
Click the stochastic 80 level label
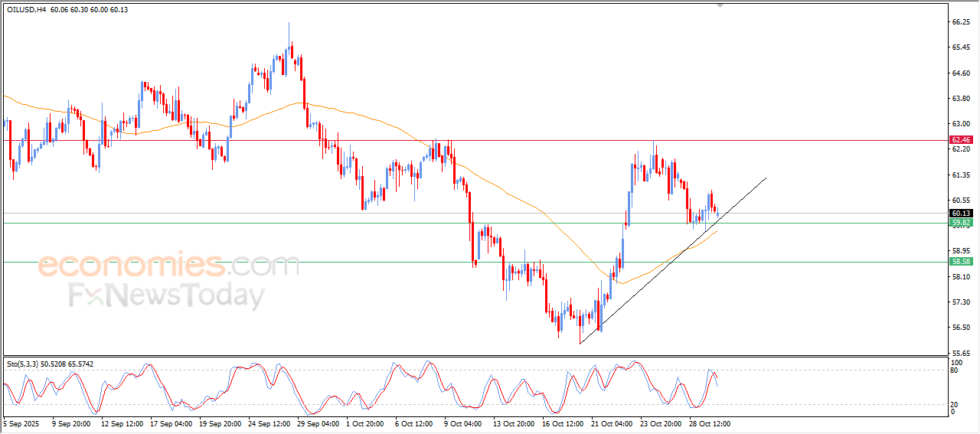coord(954,370)
